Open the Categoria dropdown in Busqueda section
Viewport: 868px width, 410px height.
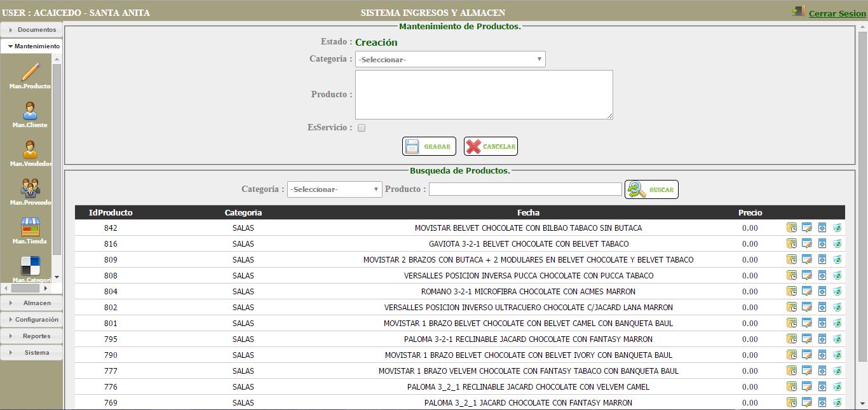coord(334,189)
